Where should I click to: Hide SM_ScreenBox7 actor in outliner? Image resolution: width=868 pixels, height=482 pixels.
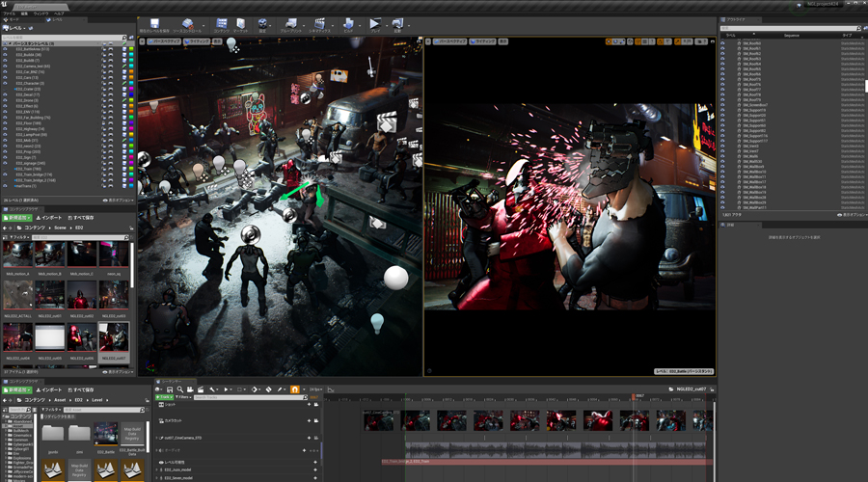pyautogui.click(x=722, y=104)
